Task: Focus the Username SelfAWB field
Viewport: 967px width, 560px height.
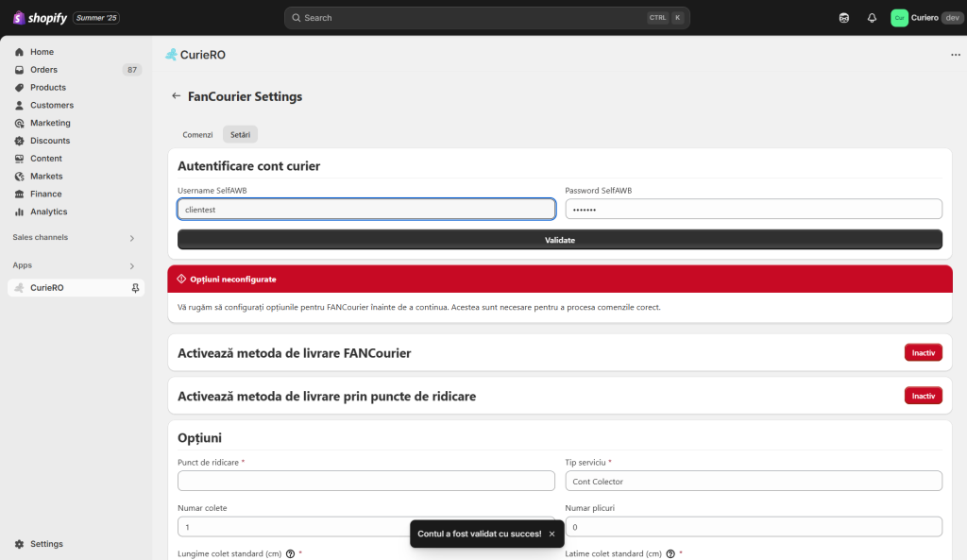Action: point(366,209)
